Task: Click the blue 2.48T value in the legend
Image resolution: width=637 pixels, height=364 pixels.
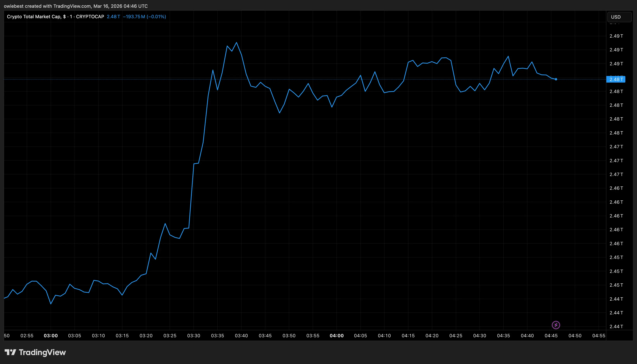Action: (114, 17)
